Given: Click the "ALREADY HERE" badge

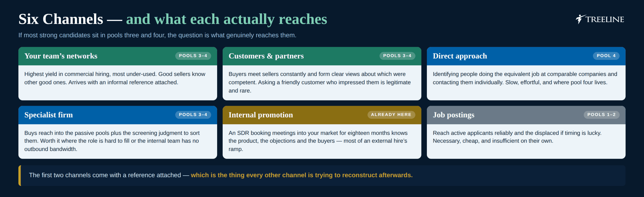Looking at the screenshot, I should (x=391, y=115).
